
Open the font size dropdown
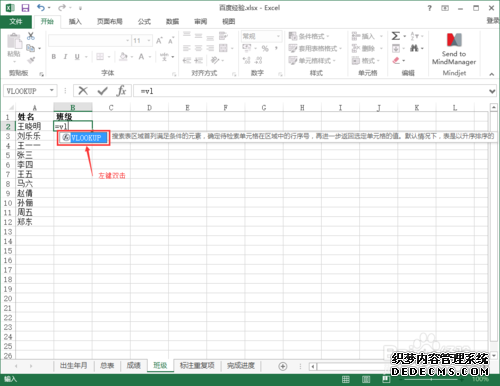pos(149,41)
